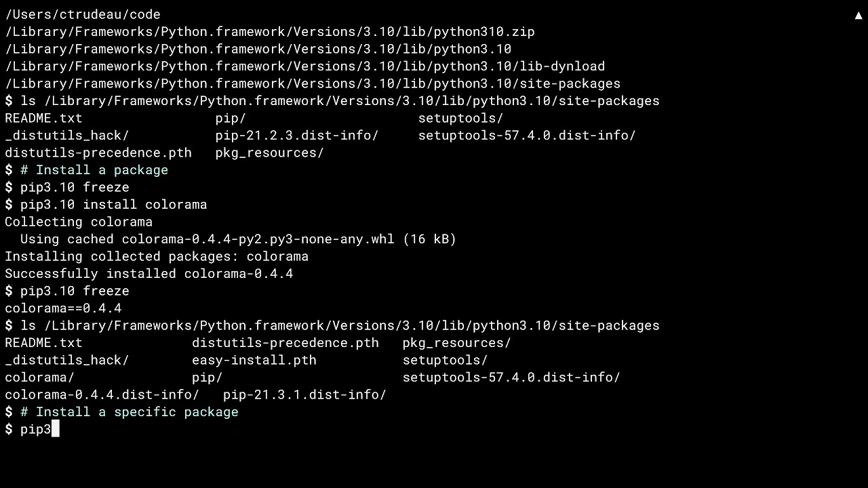
Task: Click the "pip-21.3.1.dist-info/" directory entry
Action: click(x=304, y=394)
